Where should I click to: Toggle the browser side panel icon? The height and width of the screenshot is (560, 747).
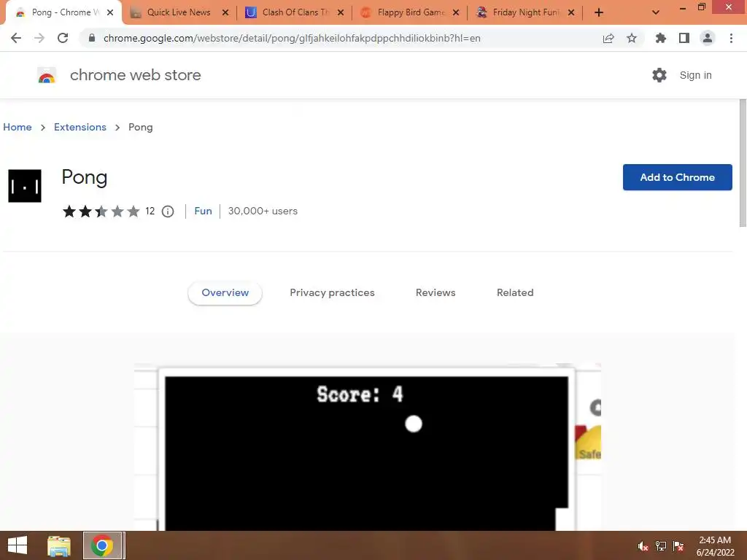684,38
